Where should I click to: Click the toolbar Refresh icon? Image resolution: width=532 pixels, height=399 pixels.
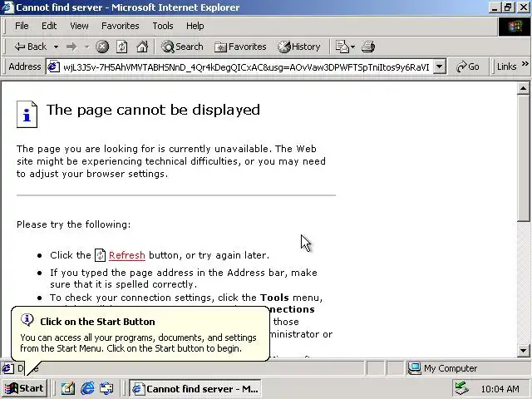pyautogui.click(x=122, y=47)
